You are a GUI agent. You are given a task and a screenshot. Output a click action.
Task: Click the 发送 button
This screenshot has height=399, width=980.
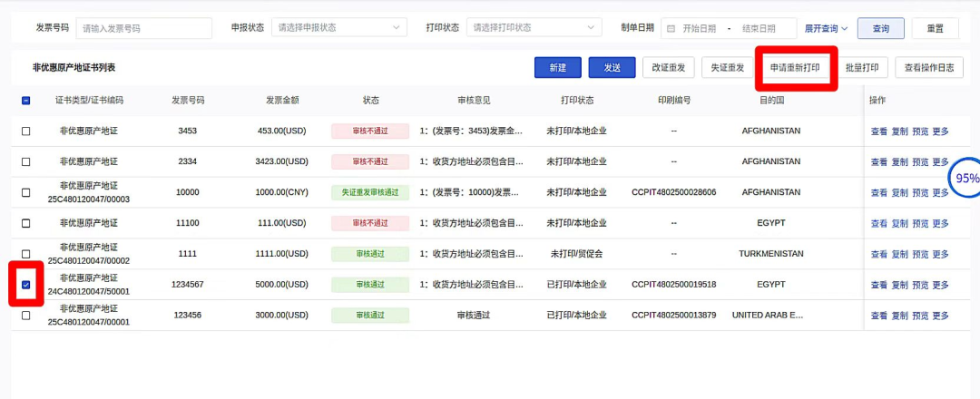pos(612,68)
